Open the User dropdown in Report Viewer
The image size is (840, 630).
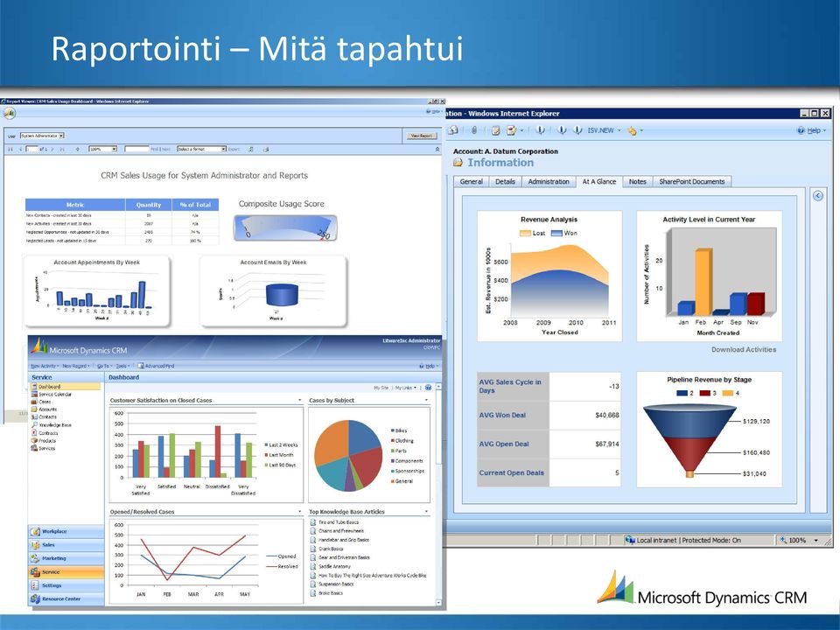(42, 136)
